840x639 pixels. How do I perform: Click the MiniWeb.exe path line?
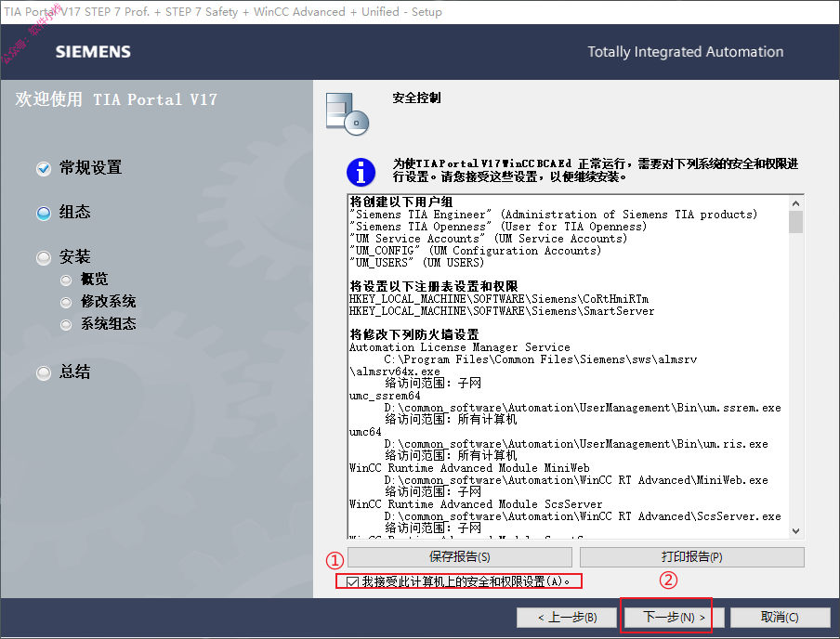click(x=576, y=480)
